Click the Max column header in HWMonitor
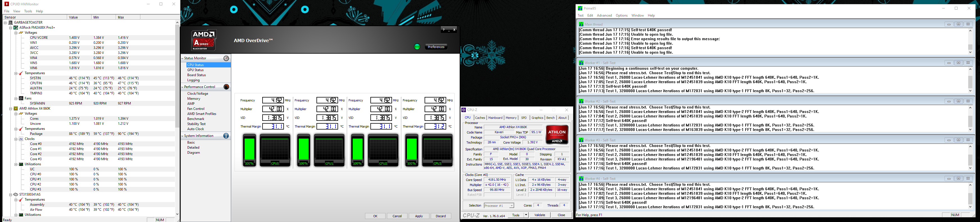 [127, 17]
